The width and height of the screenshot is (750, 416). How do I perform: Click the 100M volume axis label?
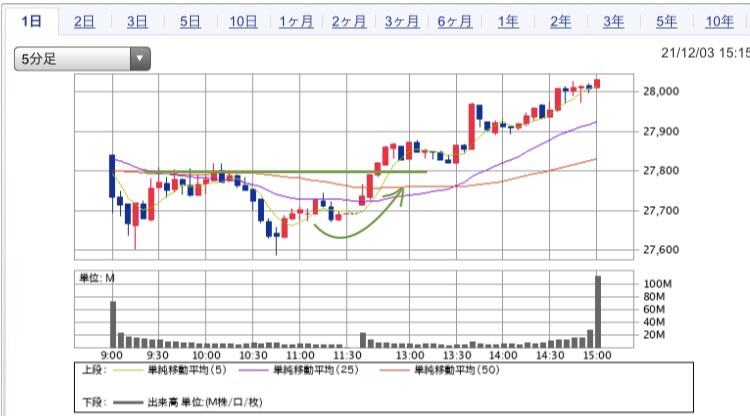point(657,284)
